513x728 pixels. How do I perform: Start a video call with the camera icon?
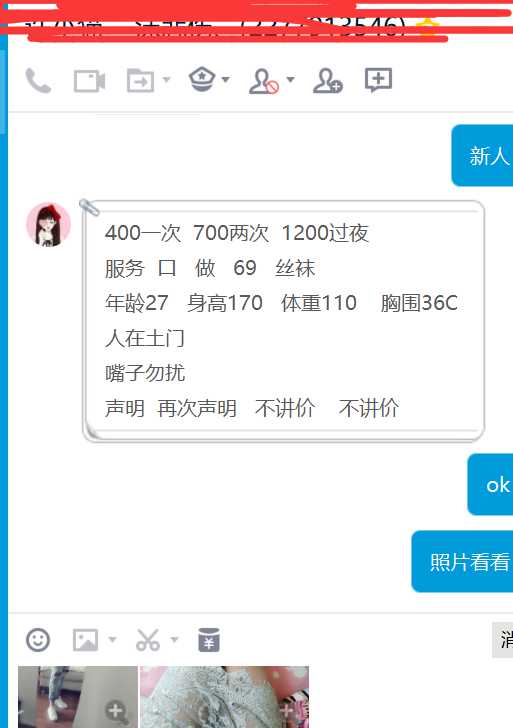90,81
